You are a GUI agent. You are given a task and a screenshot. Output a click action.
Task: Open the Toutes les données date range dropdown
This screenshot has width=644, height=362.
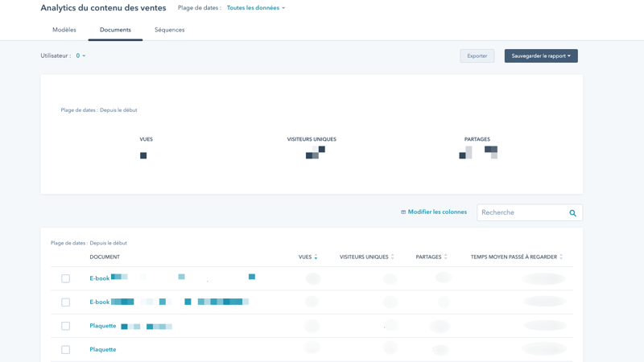(255, 8)
